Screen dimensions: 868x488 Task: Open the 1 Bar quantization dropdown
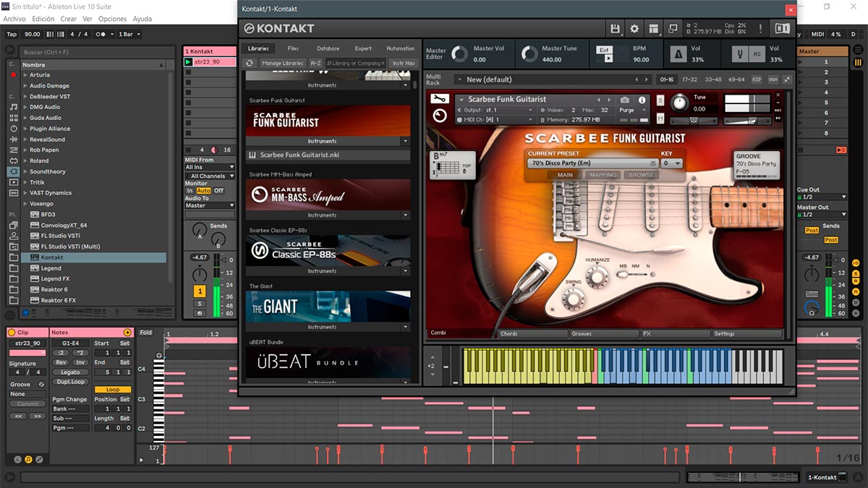pyautogui.click(x=129, y=34)
